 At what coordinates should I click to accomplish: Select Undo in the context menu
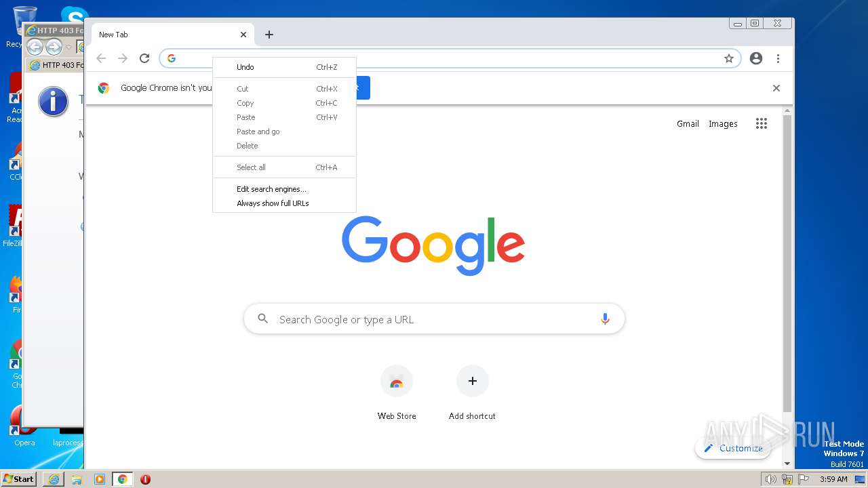click(x=285, y=67)
